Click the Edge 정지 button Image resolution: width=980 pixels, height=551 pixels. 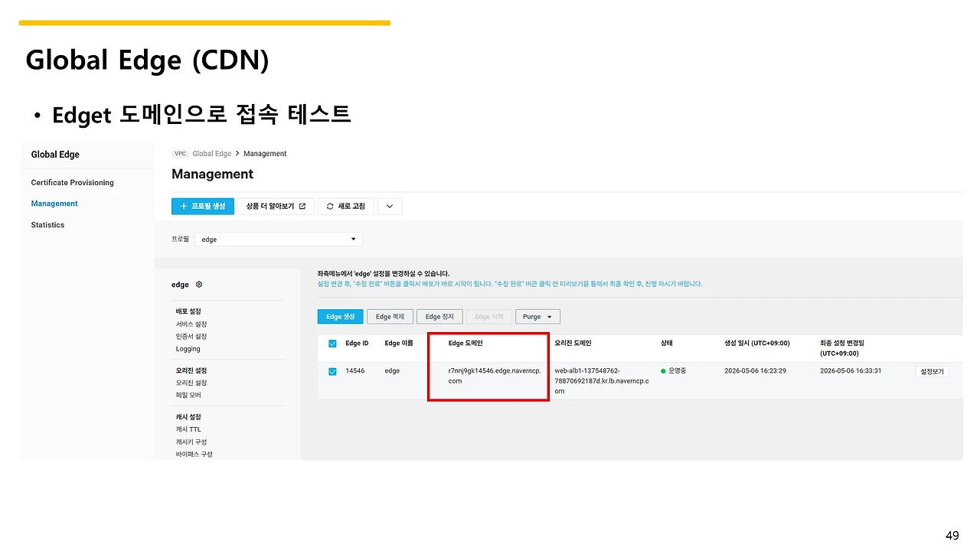(439, 317)
